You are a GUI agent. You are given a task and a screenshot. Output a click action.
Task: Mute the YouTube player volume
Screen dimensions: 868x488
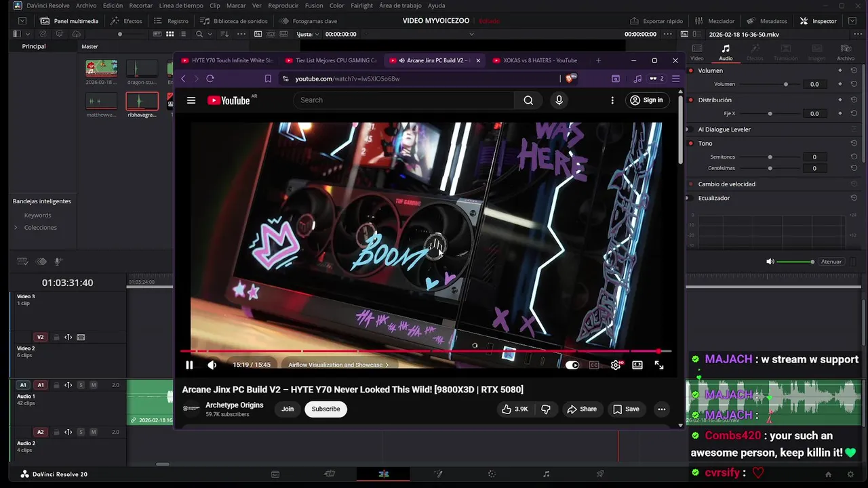pyautogui.click(x=212, y=365)
